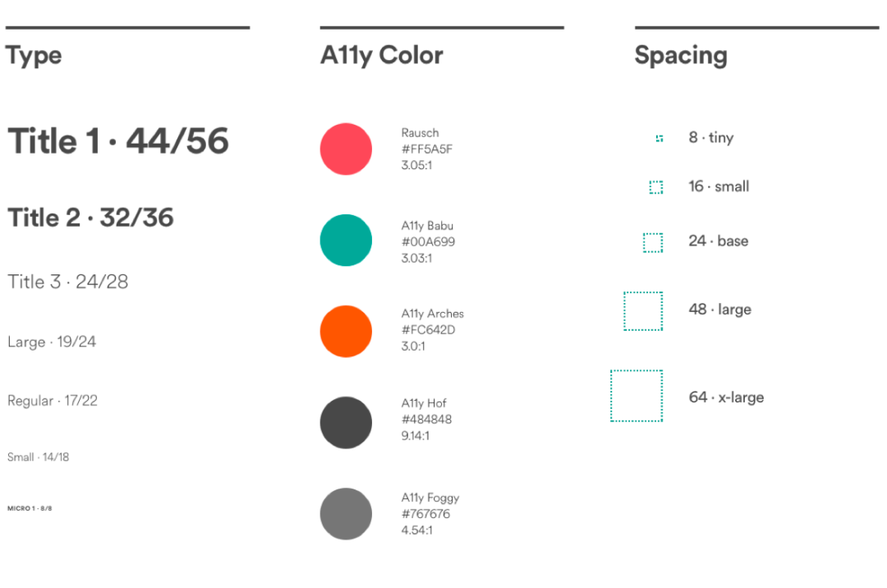
Task: Click the Spacing section heading
Action: coord(681,56)
